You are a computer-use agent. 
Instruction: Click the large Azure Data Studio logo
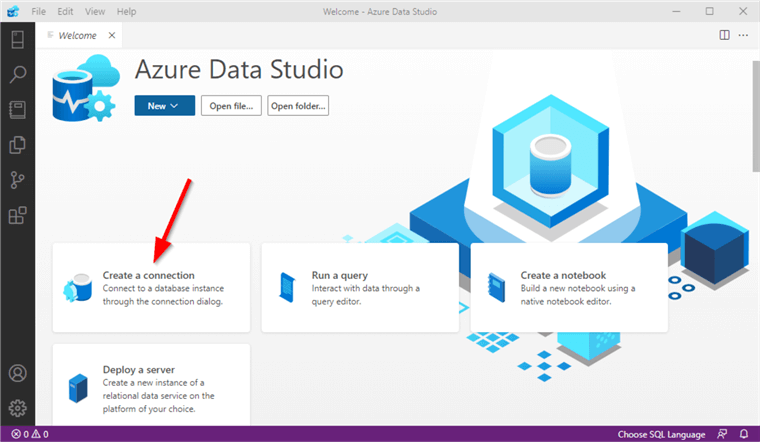tap(86, 88)
